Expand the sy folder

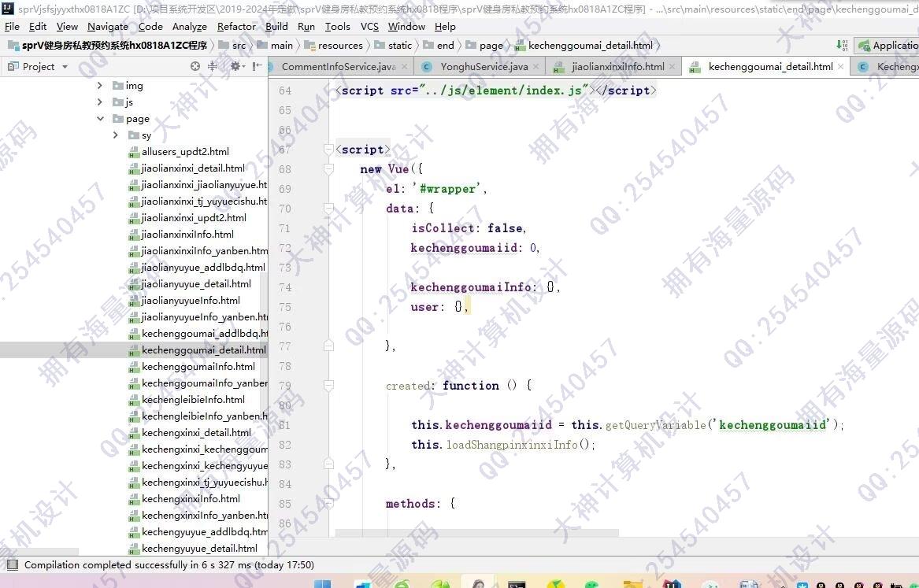point(116,135)
